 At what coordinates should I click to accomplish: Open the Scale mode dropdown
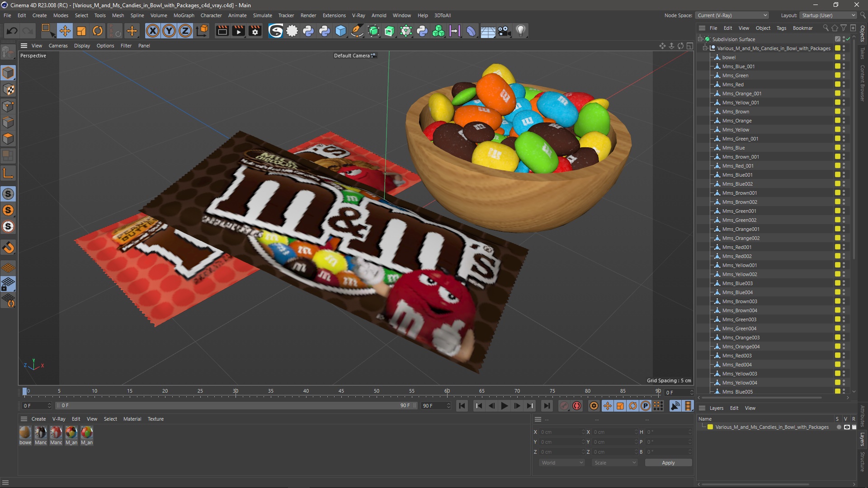pos(615,463)
